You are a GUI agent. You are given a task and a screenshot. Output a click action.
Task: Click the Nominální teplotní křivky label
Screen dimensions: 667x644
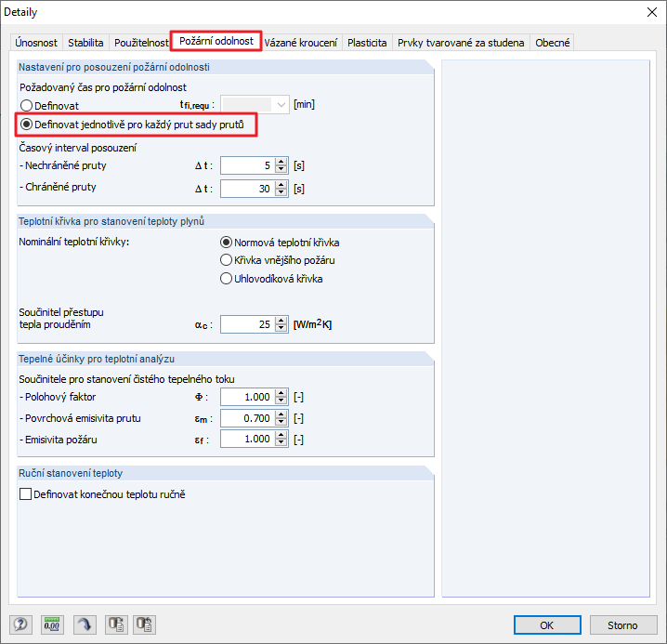74,242
